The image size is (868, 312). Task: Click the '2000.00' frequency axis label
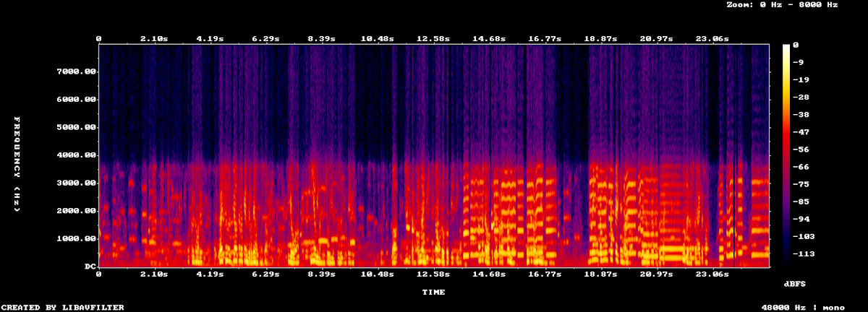[x=76, y=211]
